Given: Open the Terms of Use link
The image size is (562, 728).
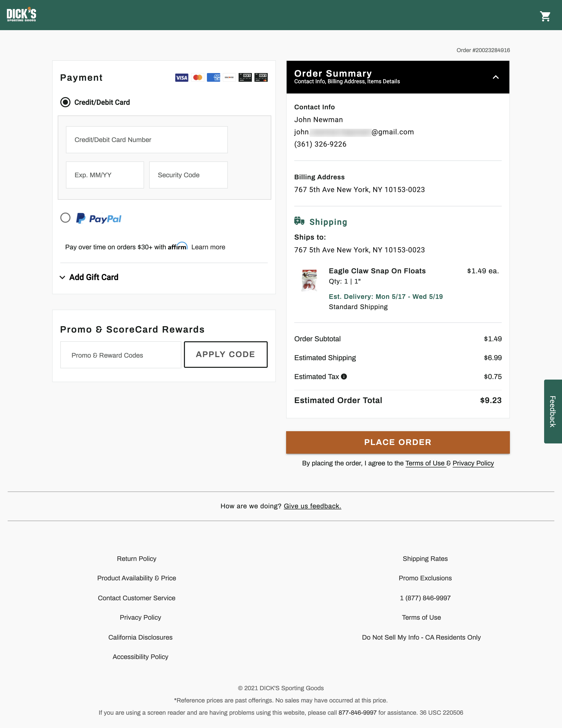Looking at the screenshot, I should click(425, 463).
